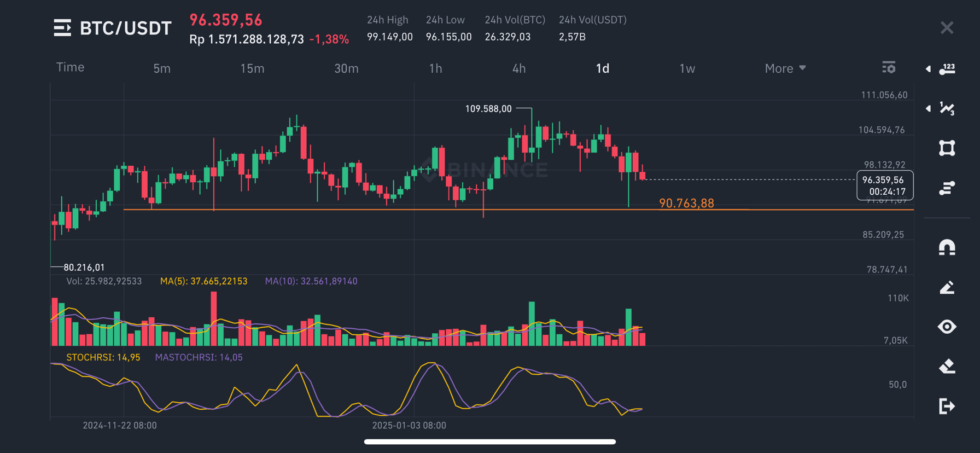980x453 pixels.
Task: Select the 1w timeframe
Action: coord(687,68)
